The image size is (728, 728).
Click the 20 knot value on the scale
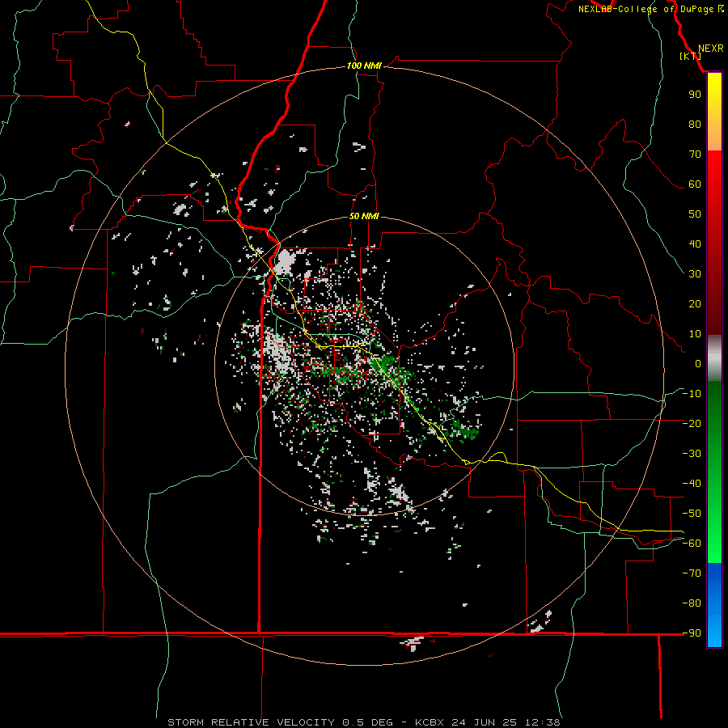tap(695, 303)
